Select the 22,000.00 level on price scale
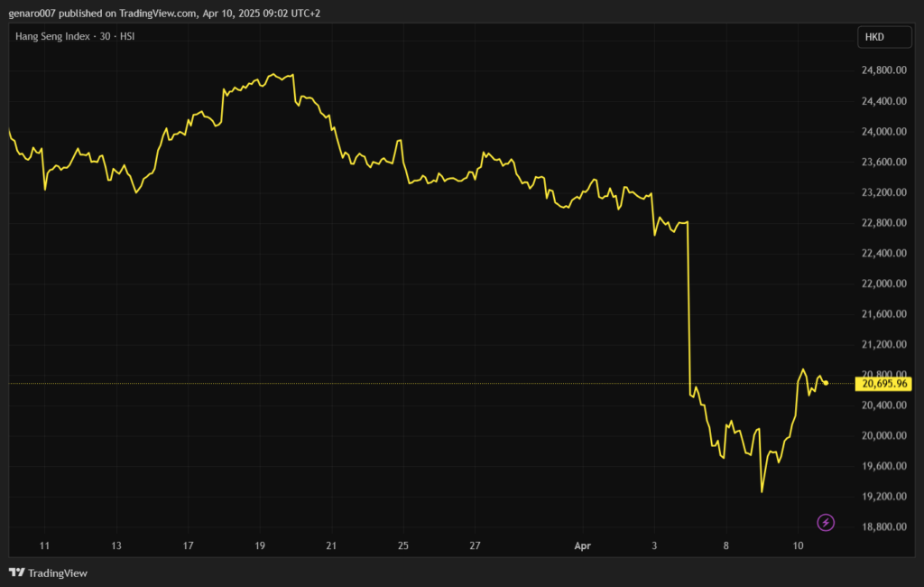924x587 pixels. [884, 284]
